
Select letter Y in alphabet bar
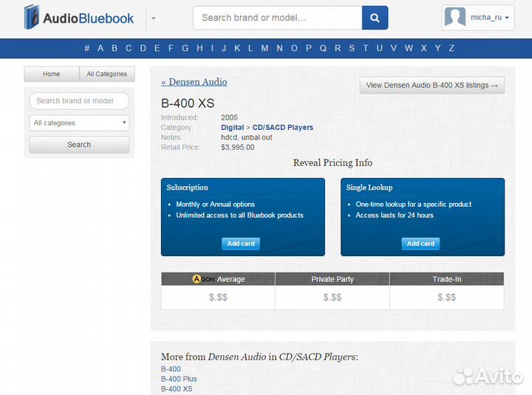tap(438, 48)
